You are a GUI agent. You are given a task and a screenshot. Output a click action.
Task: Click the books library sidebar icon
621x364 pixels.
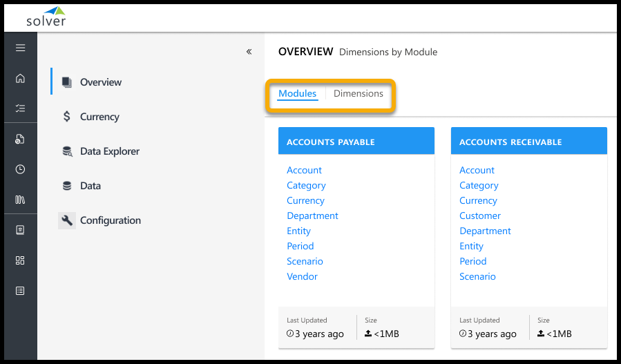tap(20, 200)
